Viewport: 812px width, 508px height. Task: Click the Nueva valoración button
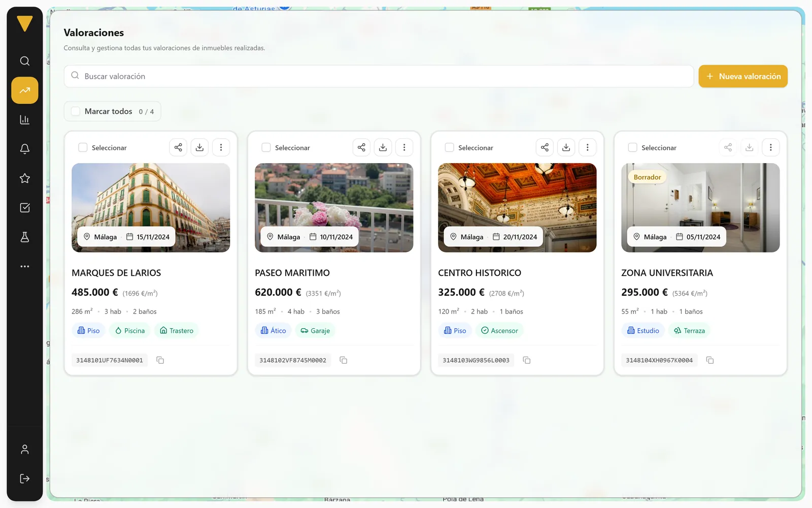pyautogui.click(x=743, y=76)
